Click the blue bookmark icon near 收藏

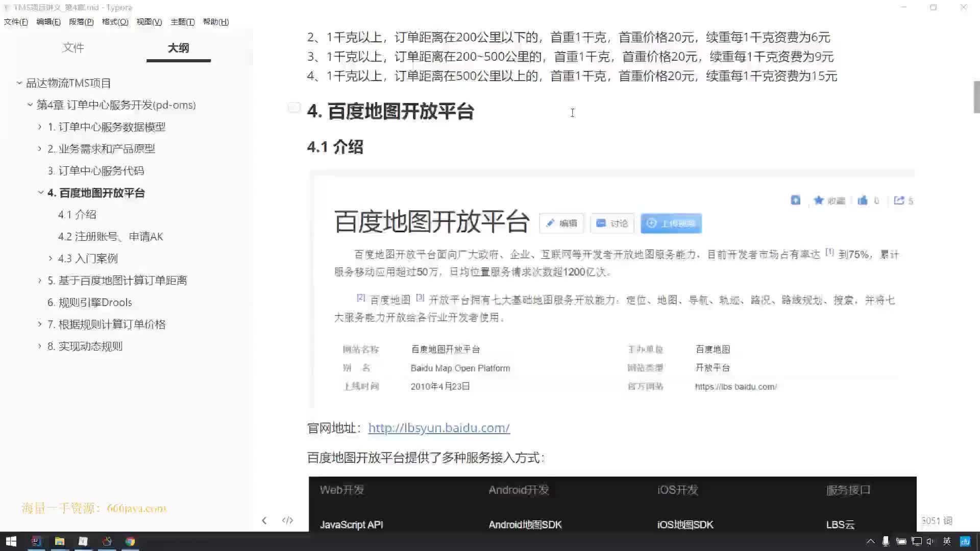[x=796, y=200]
